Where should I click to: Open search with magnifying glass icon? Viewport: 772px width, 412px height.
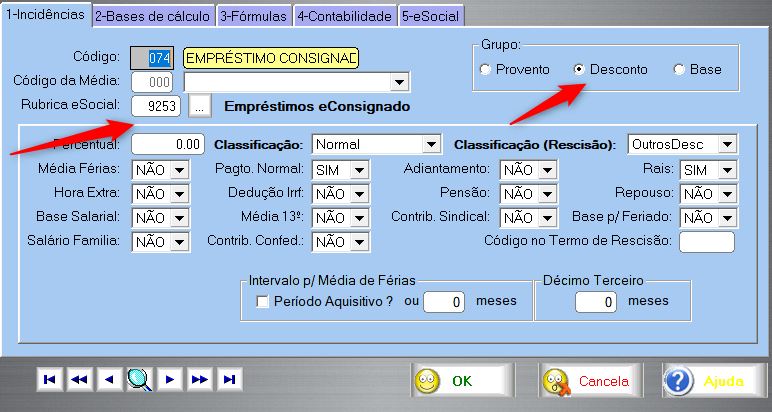pyautogui.click(x=139, y=380)
